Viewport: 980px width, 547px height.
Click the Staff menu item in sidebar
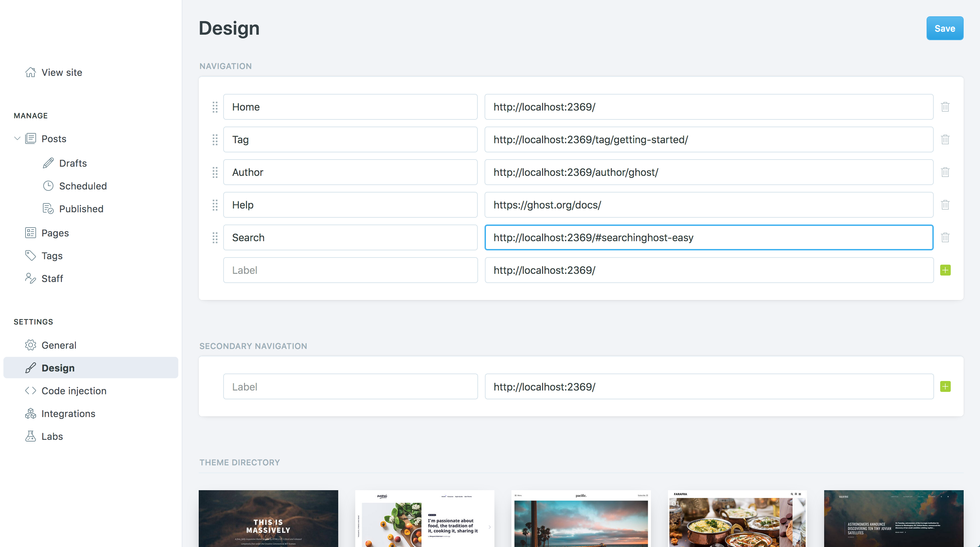click(x=52, y=278)
